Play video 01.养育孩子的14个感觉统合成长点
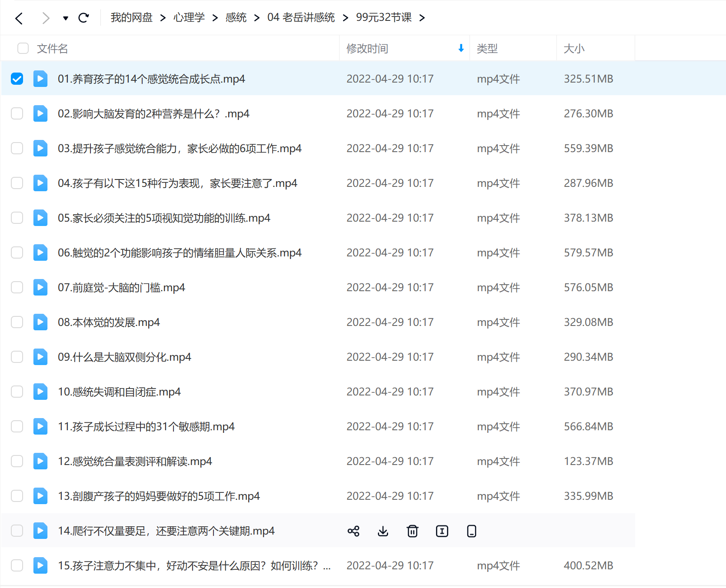The width and height of the screenshot is (726, 588). pos(40,79)
